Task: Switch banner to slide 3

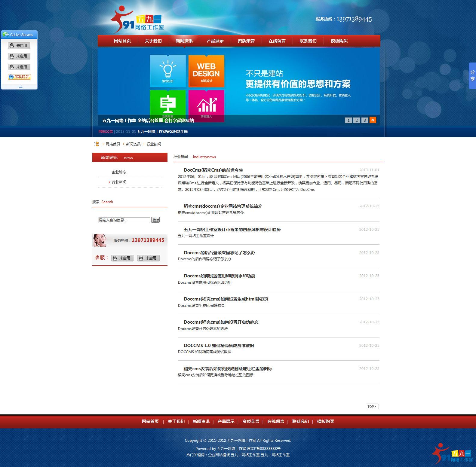Action: (x=364, y=120)
